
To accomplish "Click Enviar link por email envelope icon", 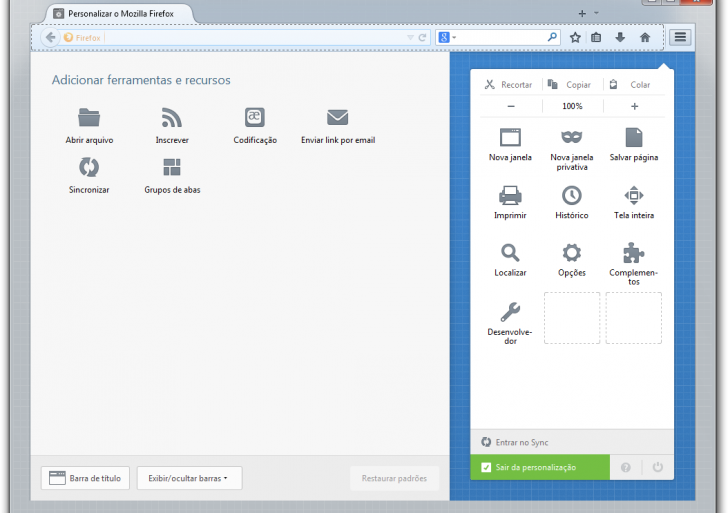I will click(x=337, y=118).
